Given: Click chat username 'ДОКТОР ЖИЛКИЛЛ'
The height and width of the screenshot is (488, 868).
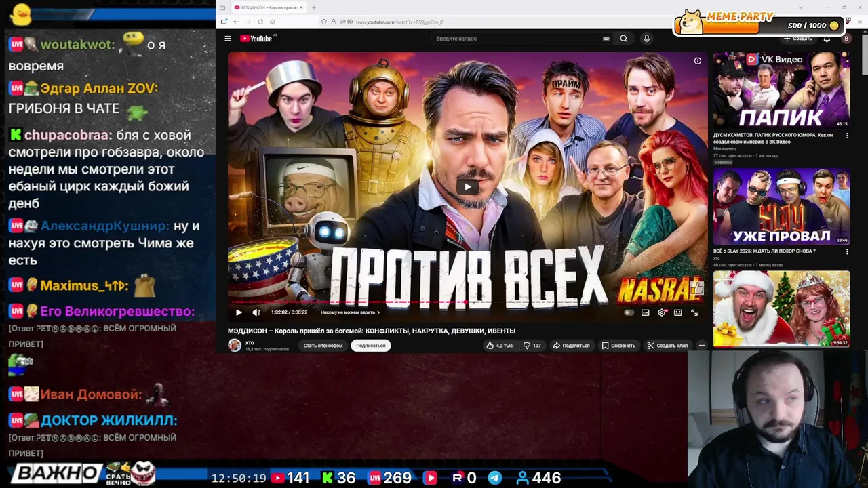Looking at the screenshot, I should click(x=108, y=420).
